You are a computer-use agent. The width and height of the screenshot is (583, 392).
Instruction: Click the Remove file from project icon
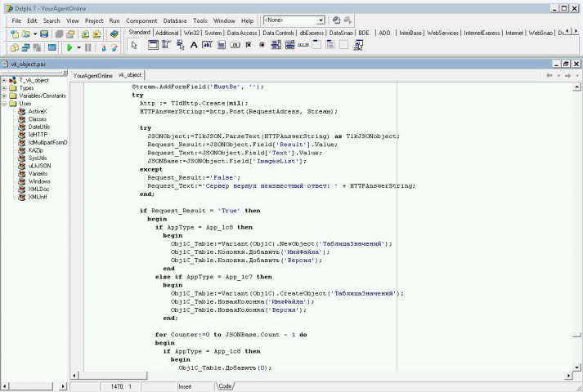[x=96, y=34]
